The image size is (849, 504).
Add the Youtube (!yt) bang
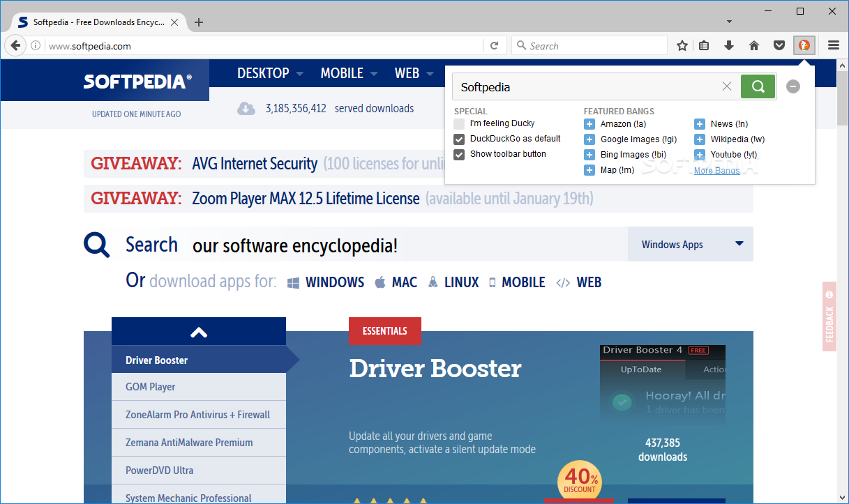point(700,155)
